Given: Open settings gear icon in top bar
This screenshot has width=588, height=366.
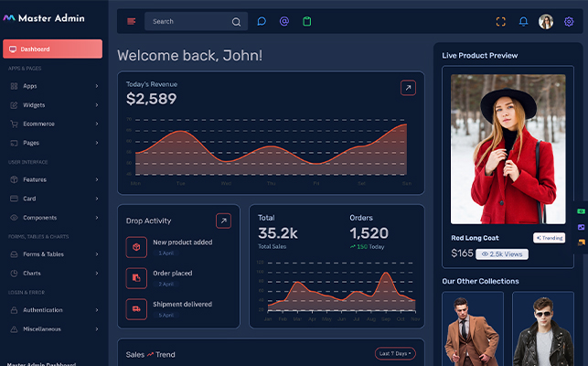Looking at the screenshot, I should (x=569, y=21).
